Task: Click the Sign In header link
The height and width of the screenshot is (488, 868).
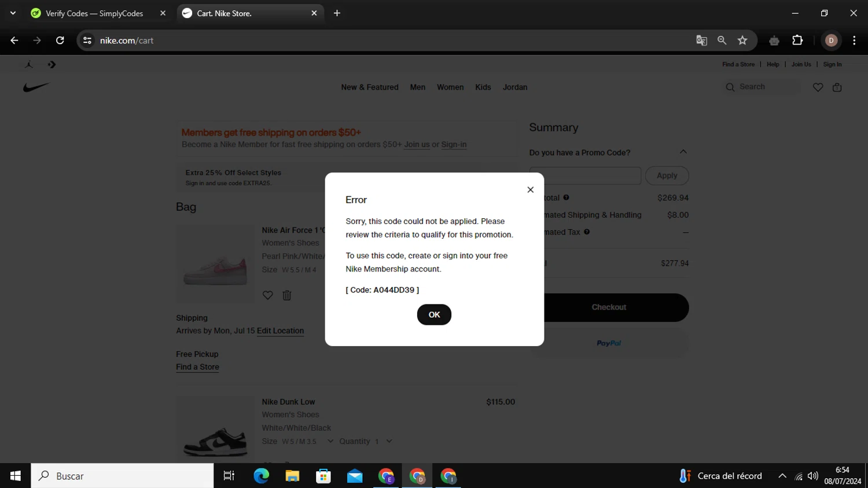Action: (x=832, y=64)
